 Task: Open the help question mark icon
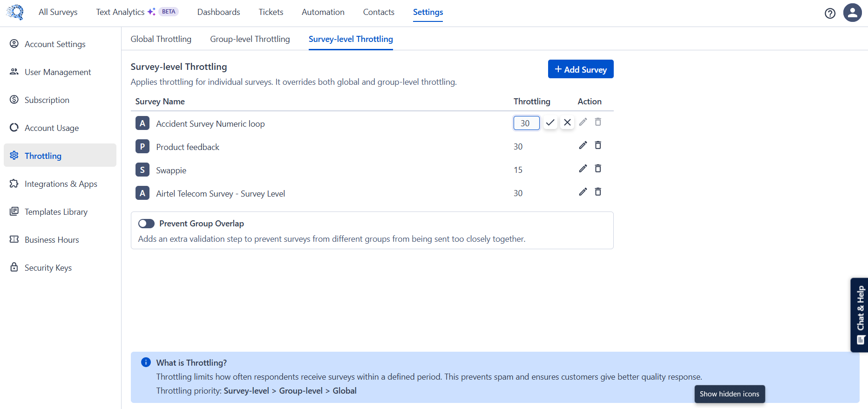[x=830, y=13]
